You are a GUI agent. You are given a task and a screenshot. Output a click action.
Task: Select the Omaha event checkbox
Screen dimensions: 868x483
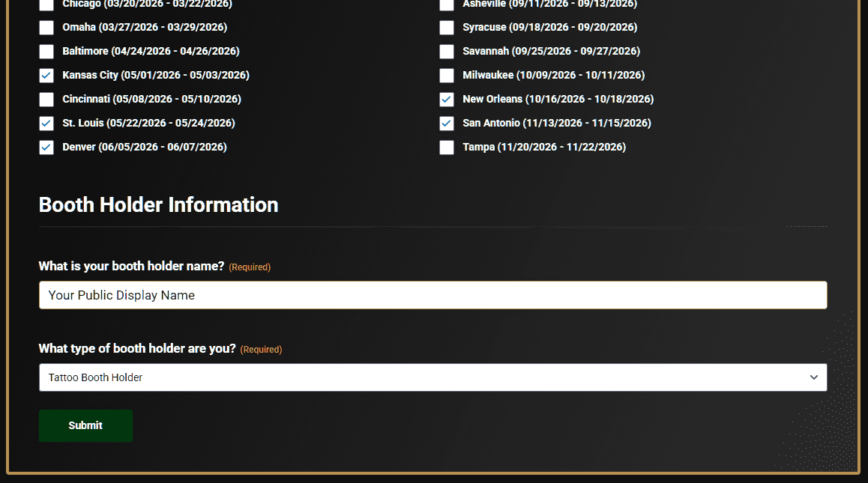pyautogui.click(x=46, y=28)
